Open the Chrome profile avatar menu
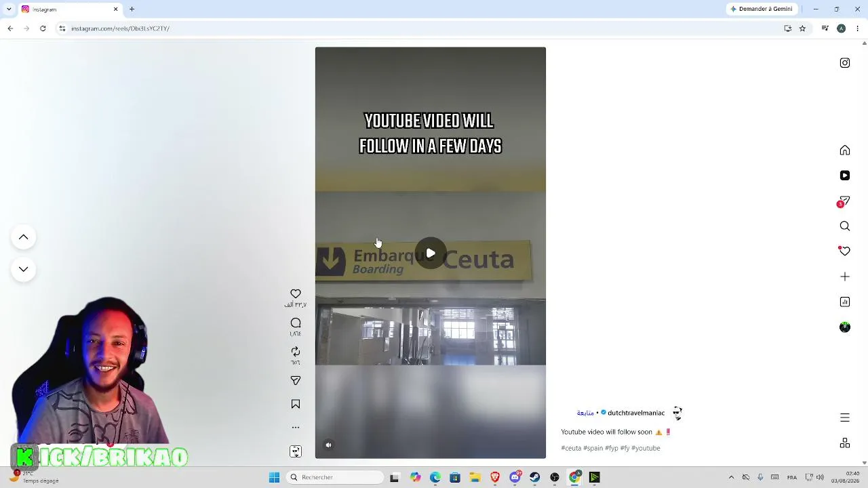Viewport: 868px width, 488px height. click(x=842, y=28)
